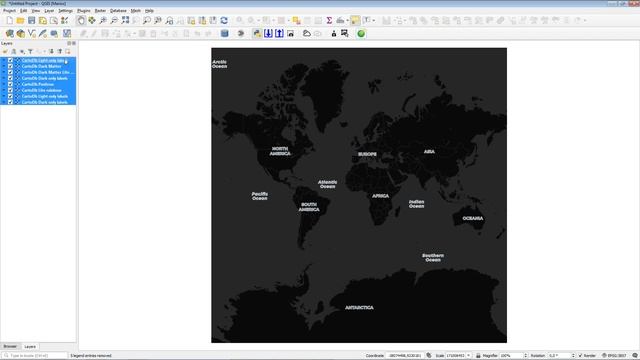Open the Statistical Summary sigma icon
Screen dimensions: 640x360
[x=329, y=20]
